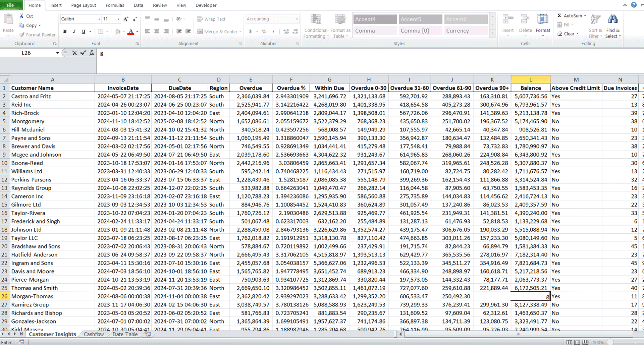This screenshot has width=644, height=345.
Task: Decrease indent in Alignment group
Action: pos(179,32)
